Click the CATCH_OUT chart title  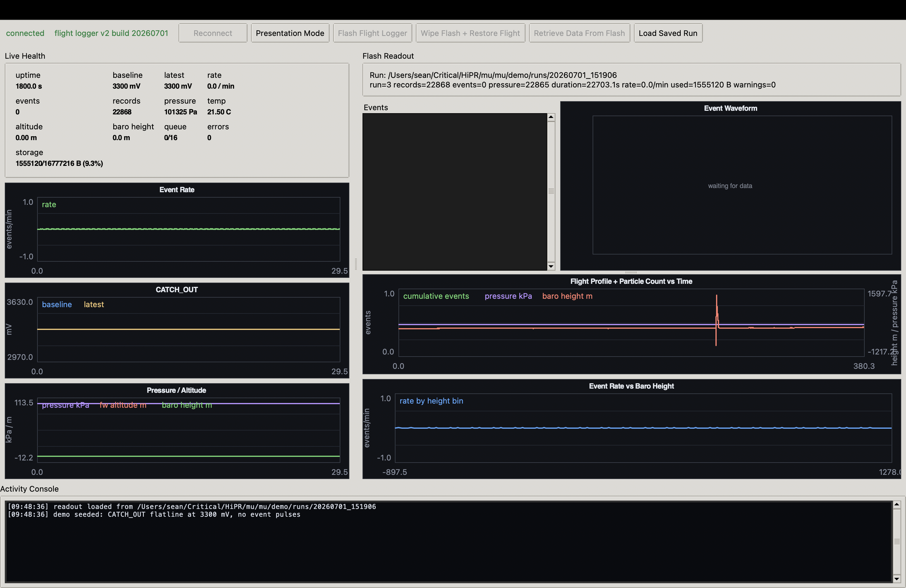tap(177, 290)
